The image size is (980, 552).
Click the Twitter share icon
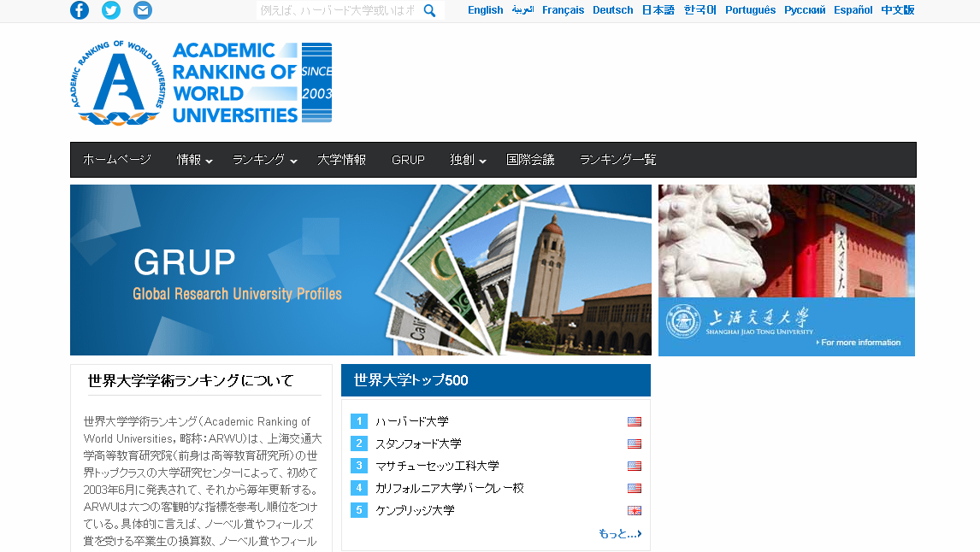point(111,10)
